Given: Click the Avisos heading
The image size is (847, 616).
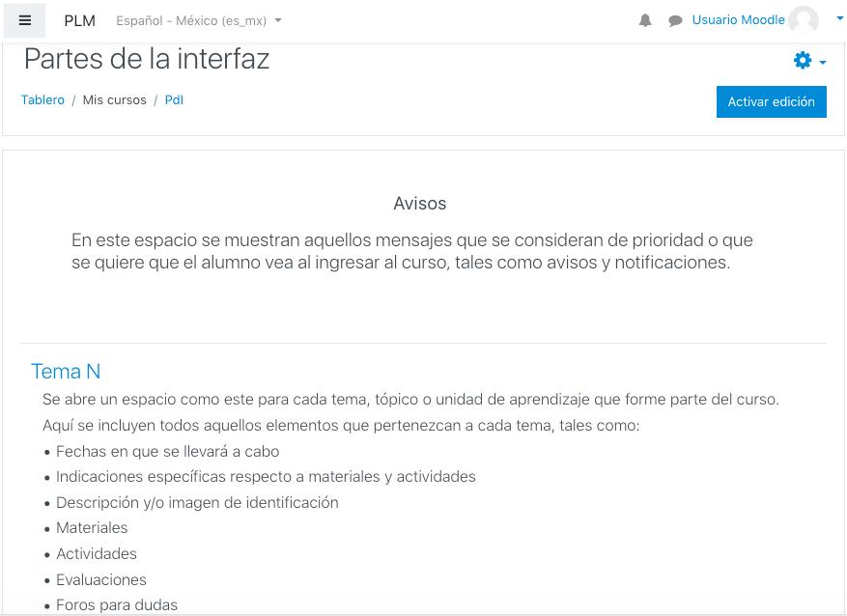Looking at the screenshot, I should point(420,204).
